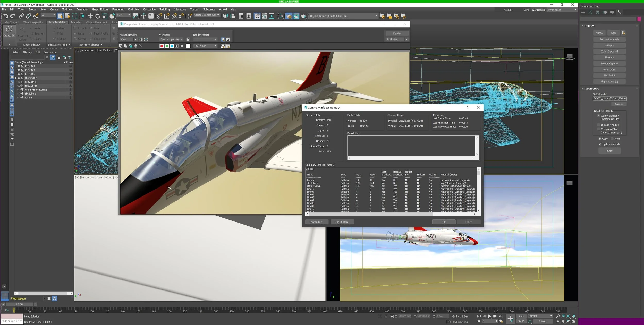Hide CLOUD 2 using its eye icon
The height and width of the screenshot is (325, 644).
tap(19, 70)
